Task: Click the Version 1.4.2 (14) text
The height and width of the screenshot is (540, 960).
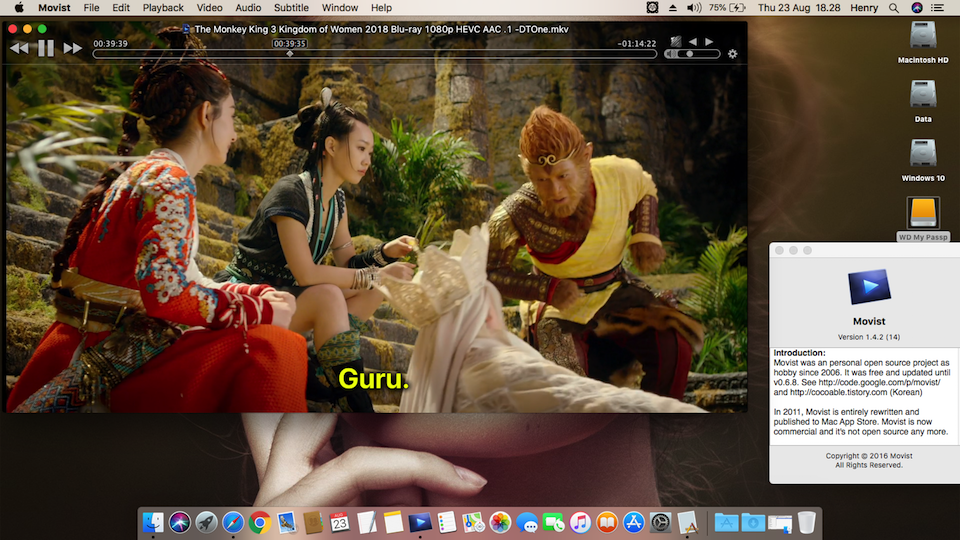Action: click(869, 337)
